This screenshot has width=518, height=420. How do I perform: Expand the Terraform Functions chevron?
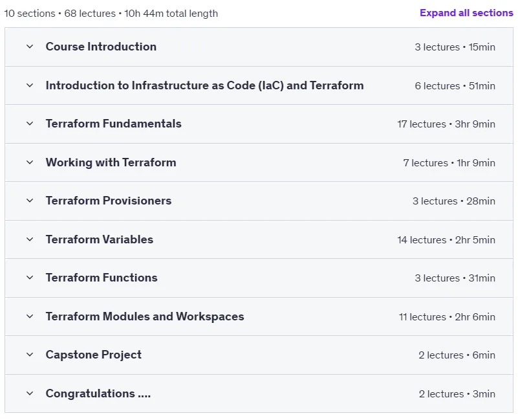pos(30,278)
